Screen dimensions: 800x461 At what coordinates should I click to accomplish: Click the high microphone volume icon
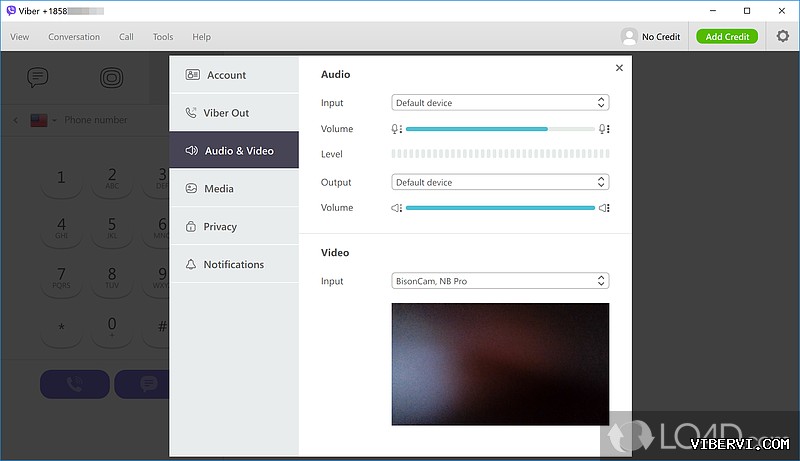(x=604, y=129)
